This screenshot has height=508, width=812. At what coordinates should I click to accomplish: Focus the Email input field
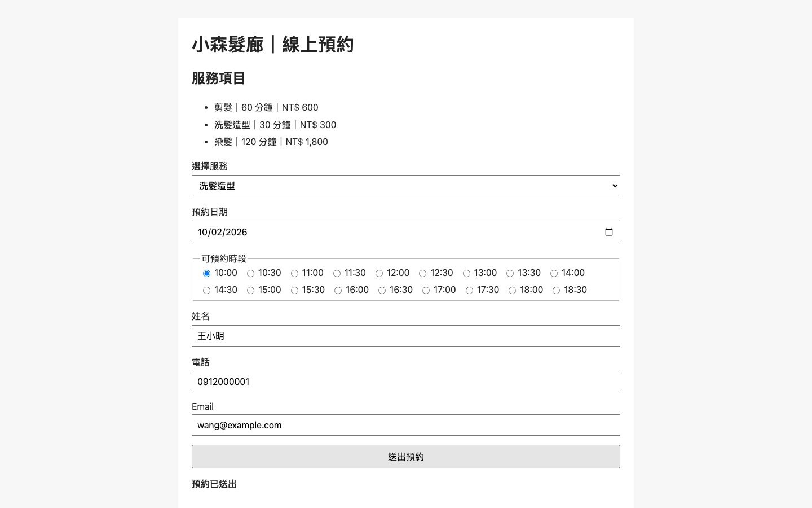coord(406,425)
